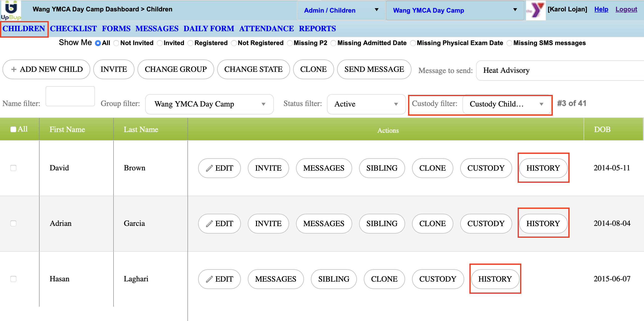The height and width of the screenshot is (321, 644).
Task: Open HISTORY for Adrian Garcia
Action: click(x=543, y=223)
